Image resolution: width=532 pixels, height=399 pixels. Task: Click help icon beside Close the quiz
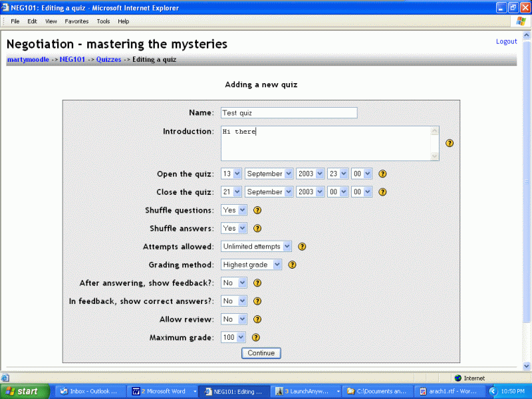pyautogui.click(x=382, y=192)
